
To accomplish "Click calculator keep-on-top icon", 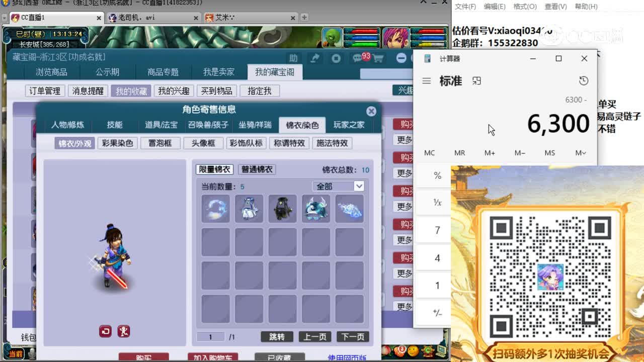I will [x=476, y=81].
